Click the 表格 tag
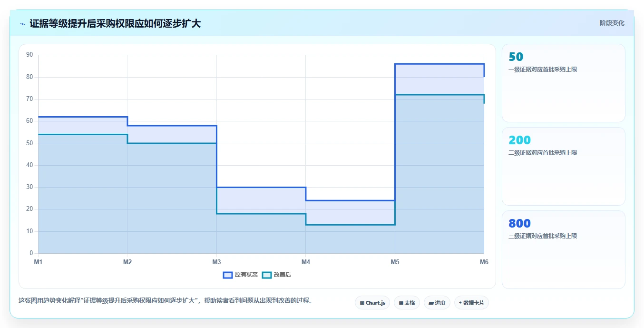This screenshot has width=644, height=328. (407, 303)
